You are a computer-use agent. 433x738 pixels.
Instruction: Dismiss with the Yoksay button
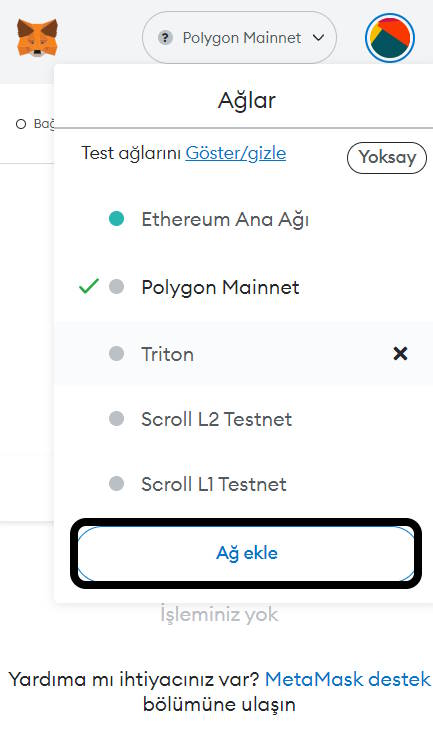point(387,158)
